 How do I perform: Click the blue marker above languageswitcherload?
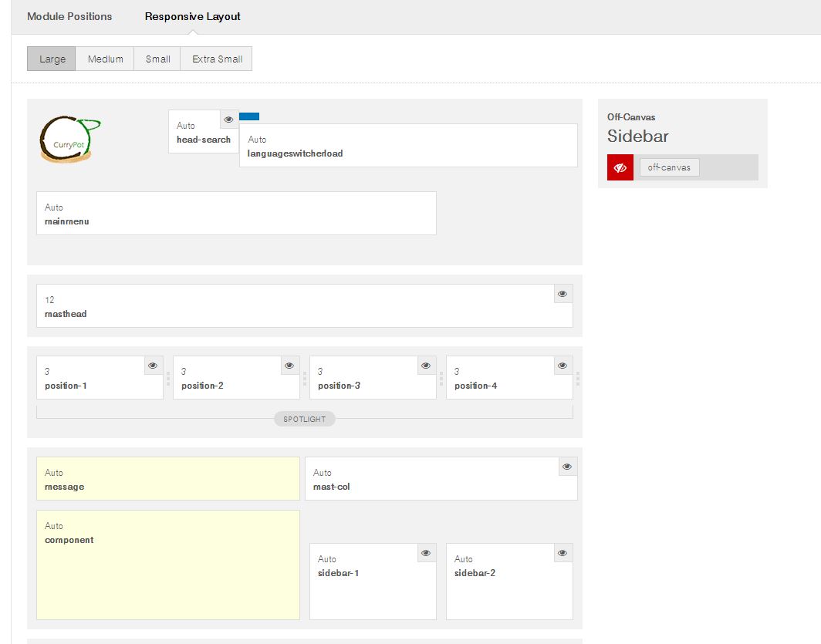[x=249, y=116]
